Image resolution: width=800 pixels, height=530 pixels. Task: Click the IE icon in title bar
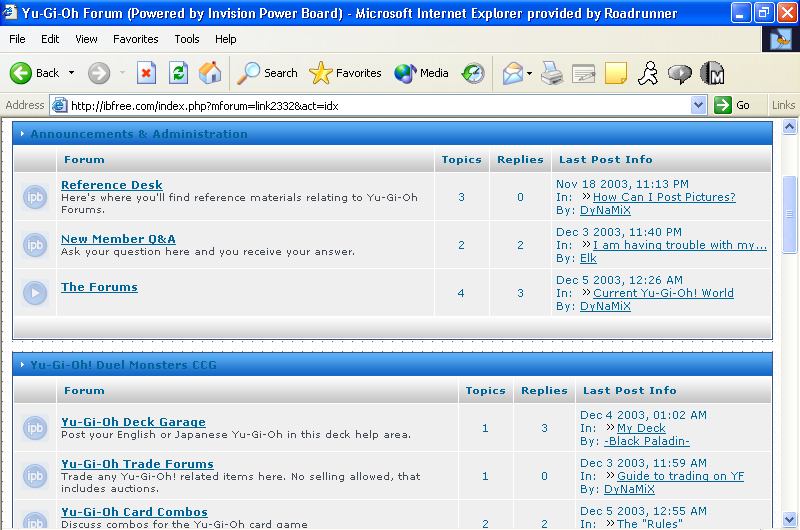(11, 12)
